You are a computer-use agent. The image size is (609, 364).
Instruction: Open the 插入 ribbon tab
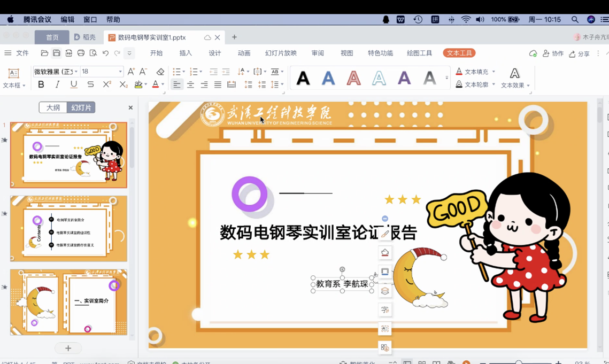coord(186,53)
